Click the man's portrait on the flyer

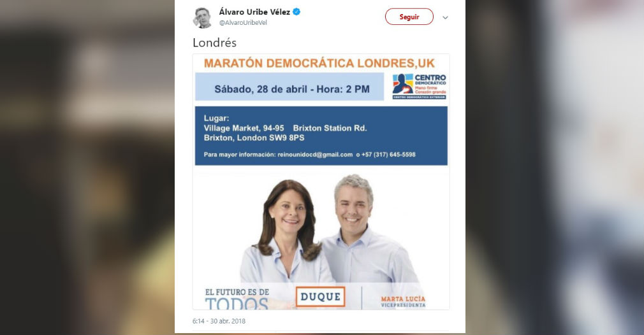pyautogui.click(x=365, y=230)
